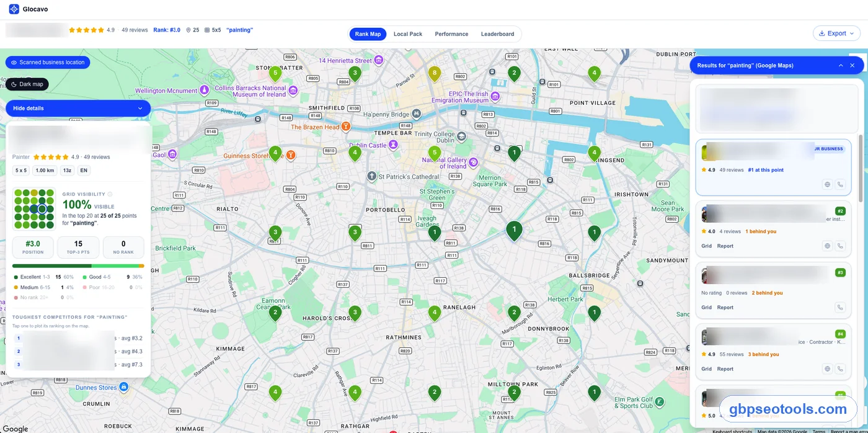The width and height of the screenshot is (868, 433).
Task: Click the 0 No Rank stat card
Action: (x=123, y=247)
